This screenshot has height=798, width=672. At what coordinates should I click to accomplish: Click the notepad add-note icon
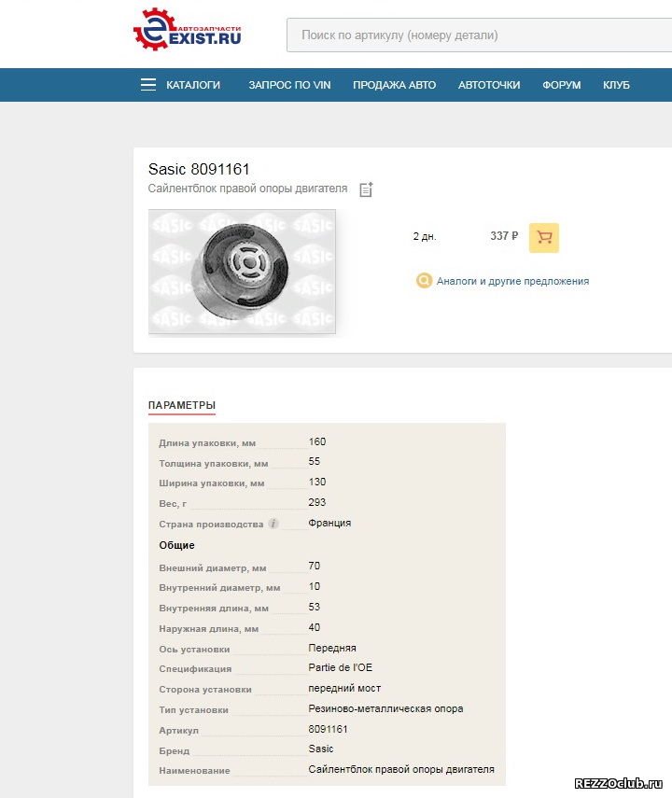(366, 189)
